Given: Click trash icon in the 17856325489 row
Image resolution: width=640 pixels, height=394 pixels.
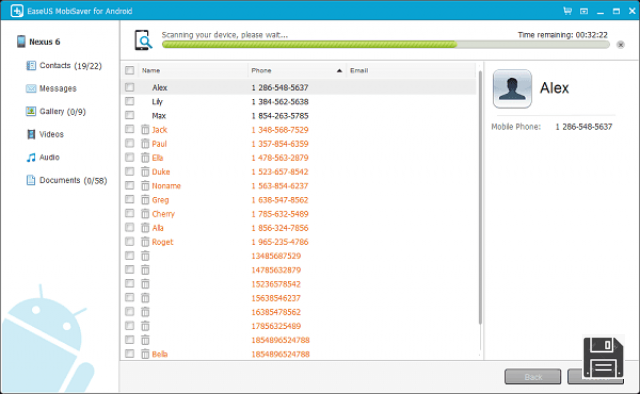Looking at the screenshot, I should pos(145,326).
